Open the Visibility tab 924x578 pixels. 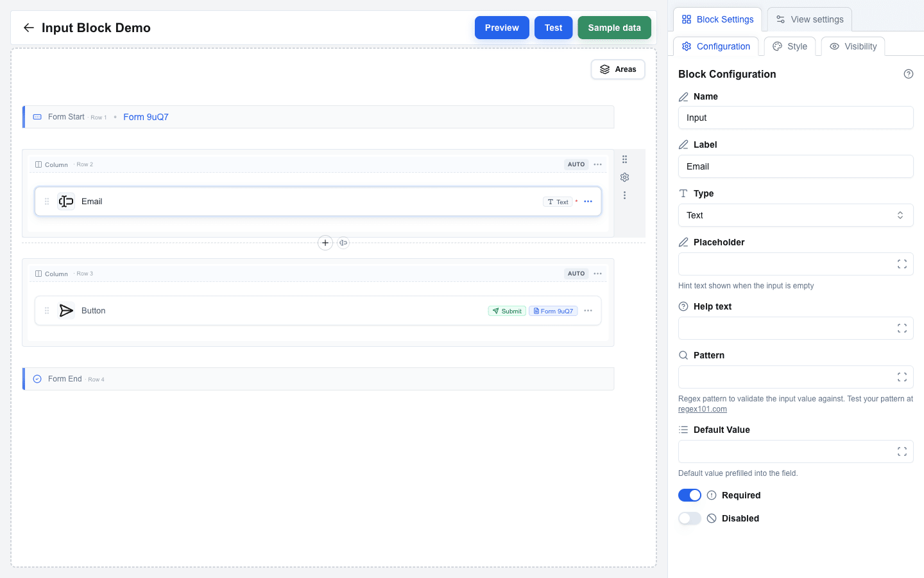pos(853,46)
